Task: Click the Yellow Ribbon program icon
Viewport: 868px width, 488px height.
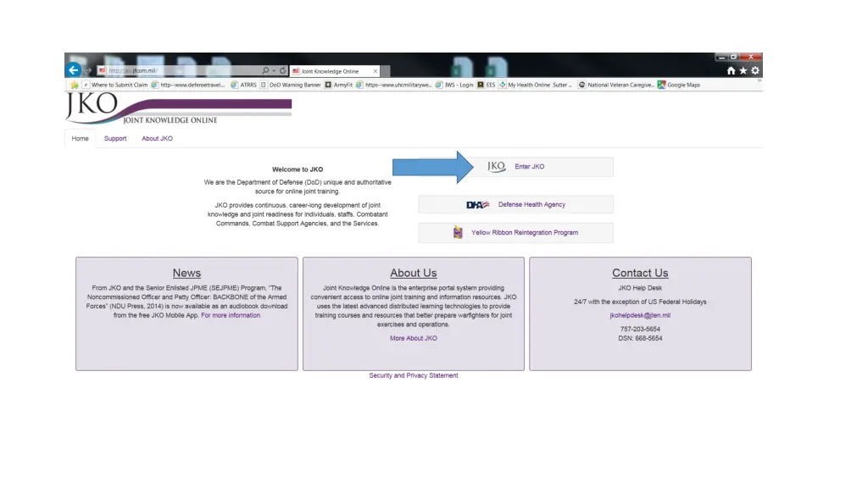Action: coord(458,232)
